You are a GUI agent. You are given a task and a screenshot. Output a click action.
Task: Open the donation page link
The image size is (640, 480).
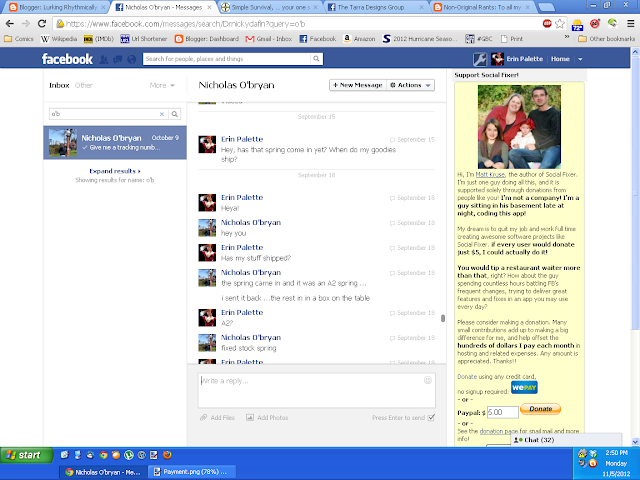coord(499,431)
